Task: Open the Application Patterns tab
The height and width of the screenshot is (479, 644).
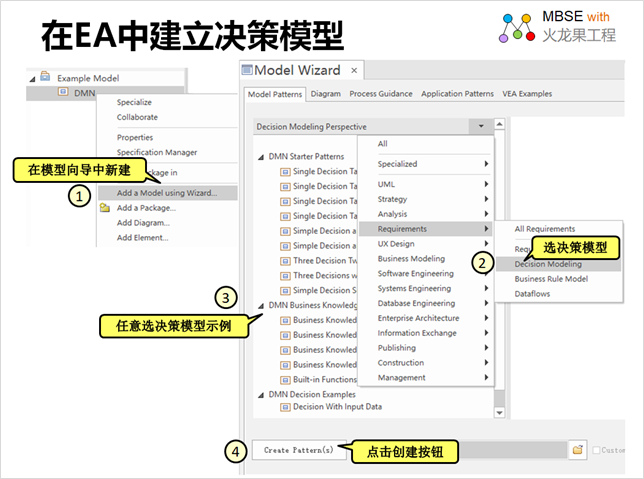Action: click(x=457, y=94)
